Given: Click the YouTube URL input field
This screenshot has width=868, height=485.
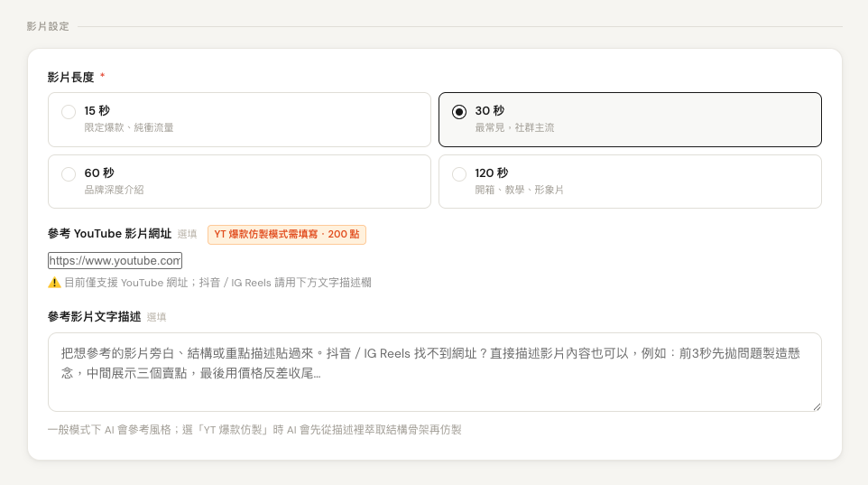Looking at the screenshot, I should (115, 260).
